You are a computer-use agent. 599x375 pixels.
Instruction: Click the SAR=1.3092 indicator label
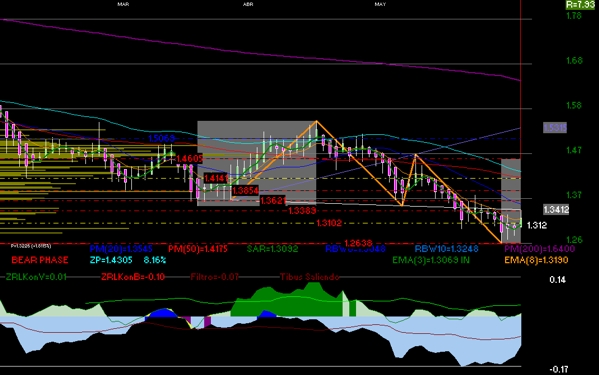pos(272,249)
